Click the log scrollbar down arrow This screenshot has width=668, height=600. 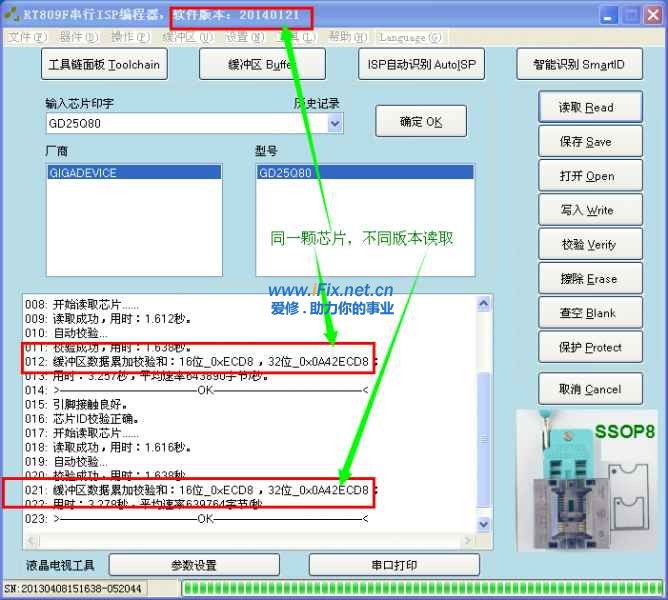484,524
